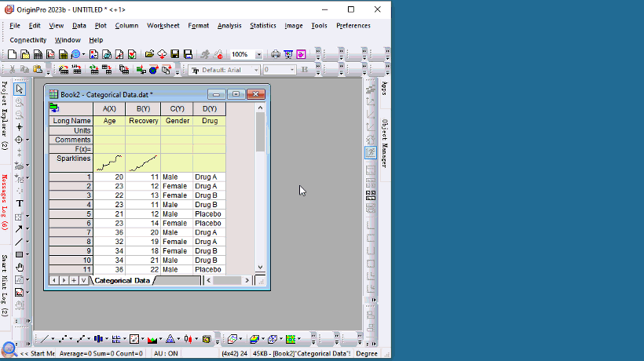
Task: Click the Open file folder icon
Action: tap(149, 54)
